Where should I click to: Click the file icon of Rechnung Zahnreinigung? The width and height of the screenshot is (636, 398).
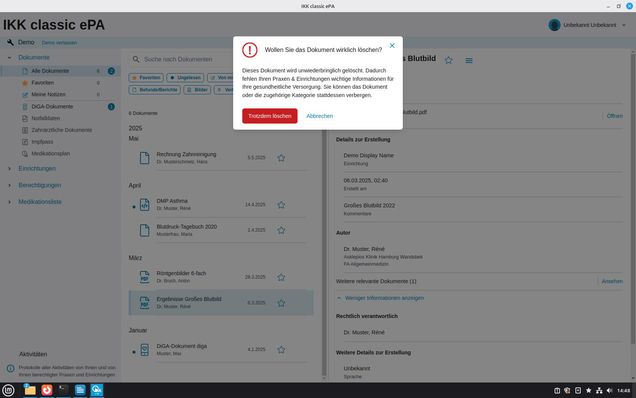[144, 158]
